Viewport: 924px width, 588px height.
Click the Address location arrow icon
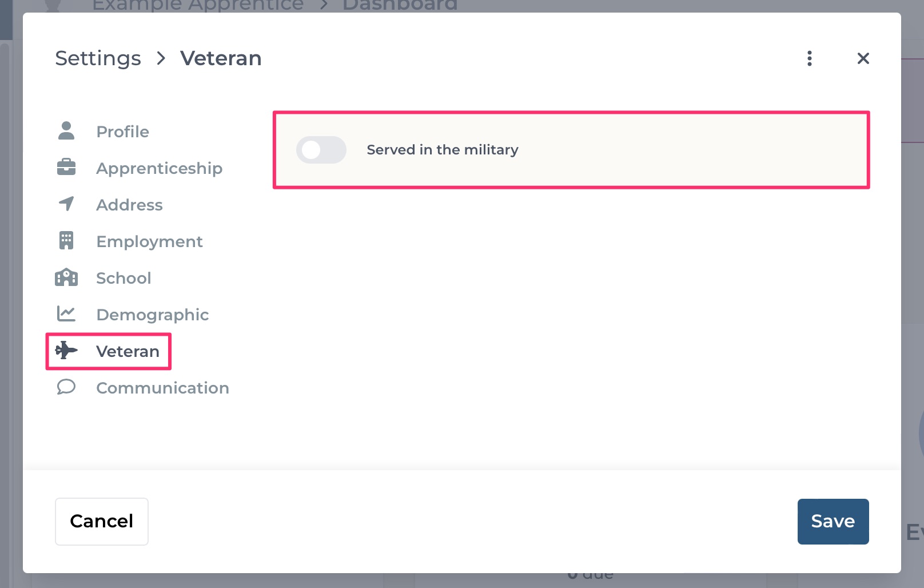click(66, 204)
